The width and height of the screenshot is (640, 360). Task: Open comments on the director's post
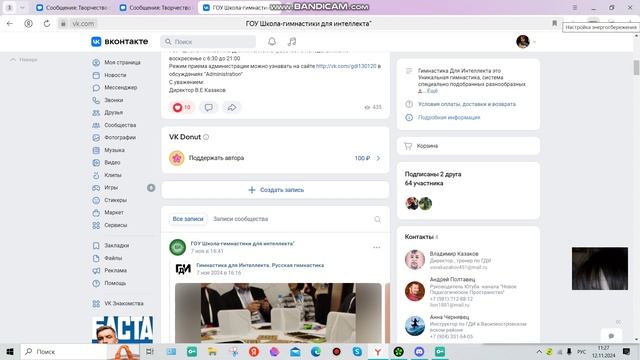coord(209,107)
